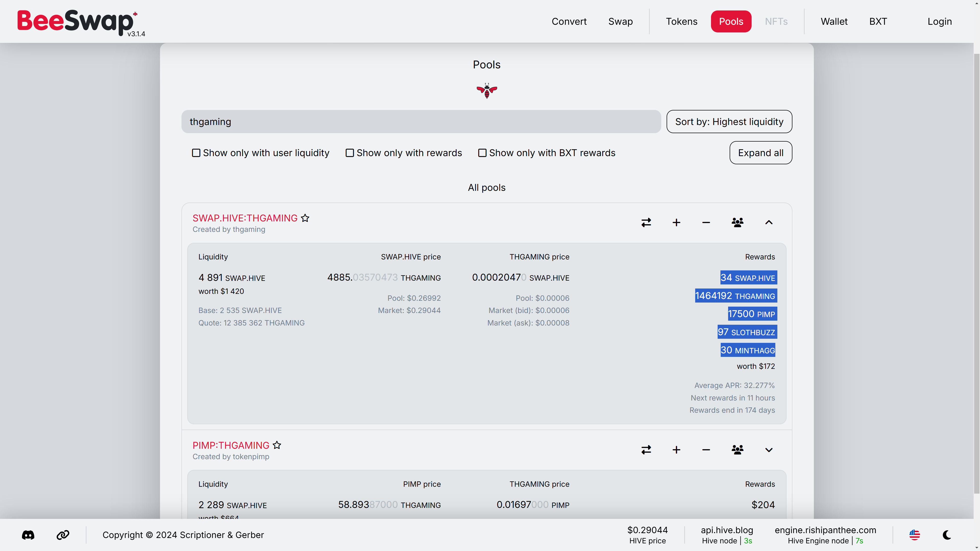
Task: Open the Discord icon in footer
Action: [x=28, y=535]
